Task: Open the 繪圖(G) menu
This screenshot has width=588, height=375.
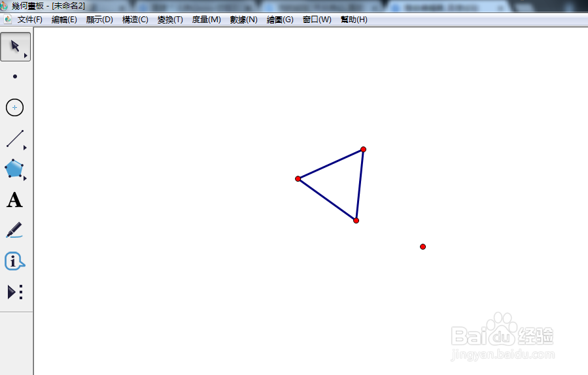Action: (x=280, y=20)
